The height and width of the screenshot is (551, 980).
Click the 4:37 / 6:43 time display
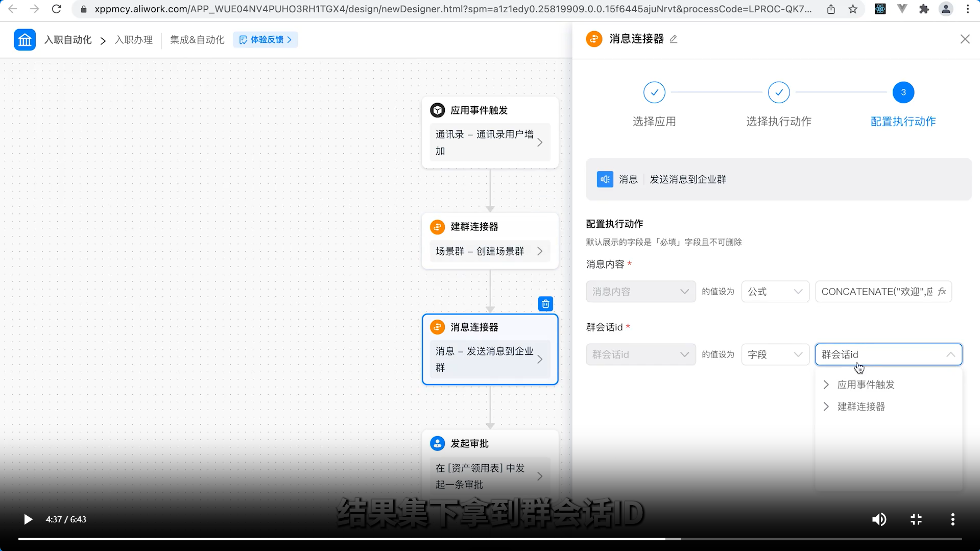click(x=66, y=519)
